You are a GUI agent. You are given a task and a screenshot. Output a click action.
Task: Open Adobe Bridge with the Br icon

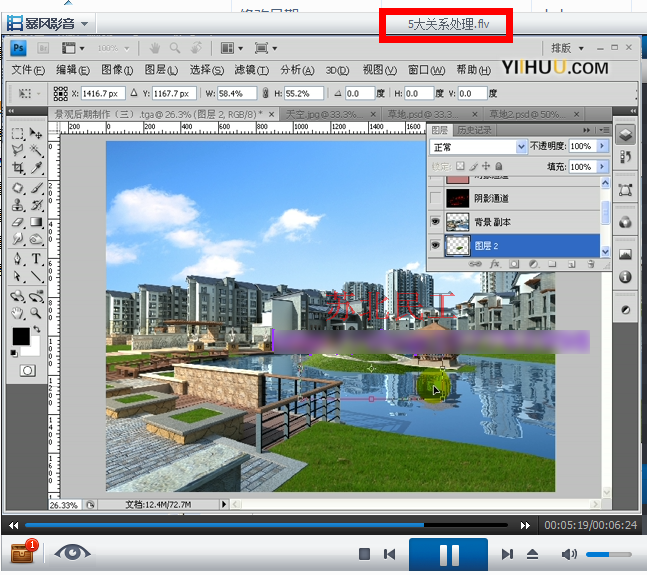point(43,48)
